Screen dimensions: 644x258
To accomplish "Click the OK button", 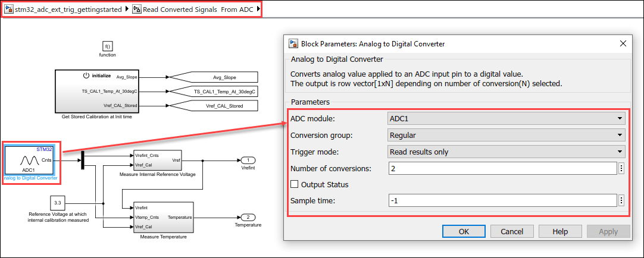I will (464, 231).
